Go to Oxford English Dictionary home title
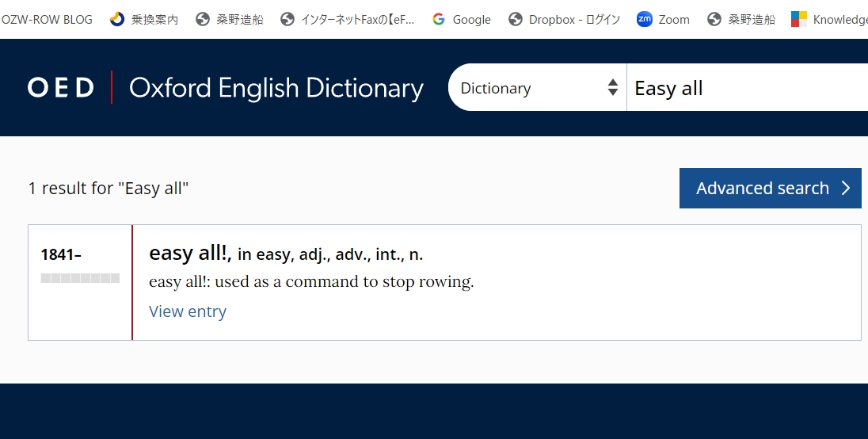868x439 pixels. click(276, 88)
